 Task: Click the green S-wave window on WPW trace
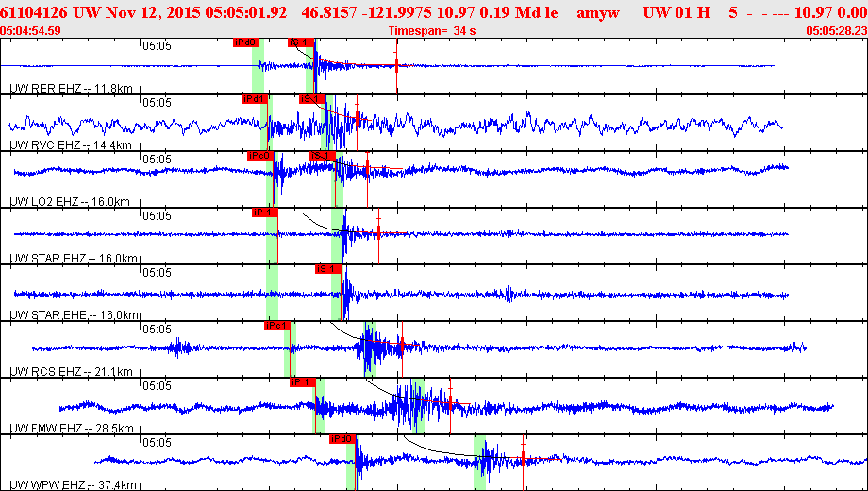[x=479, y=463]
